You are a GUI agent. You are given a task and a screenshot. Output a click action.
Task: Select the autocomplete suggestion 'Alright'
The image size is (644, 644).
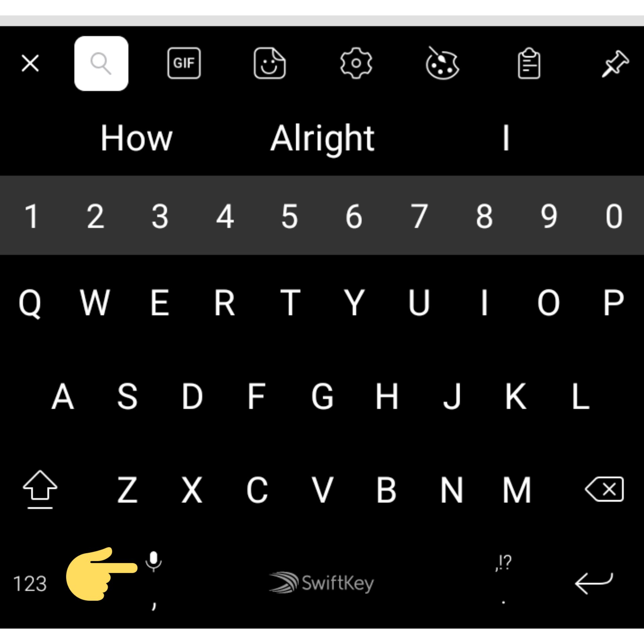pyautogui.click(x=321, y=137)
